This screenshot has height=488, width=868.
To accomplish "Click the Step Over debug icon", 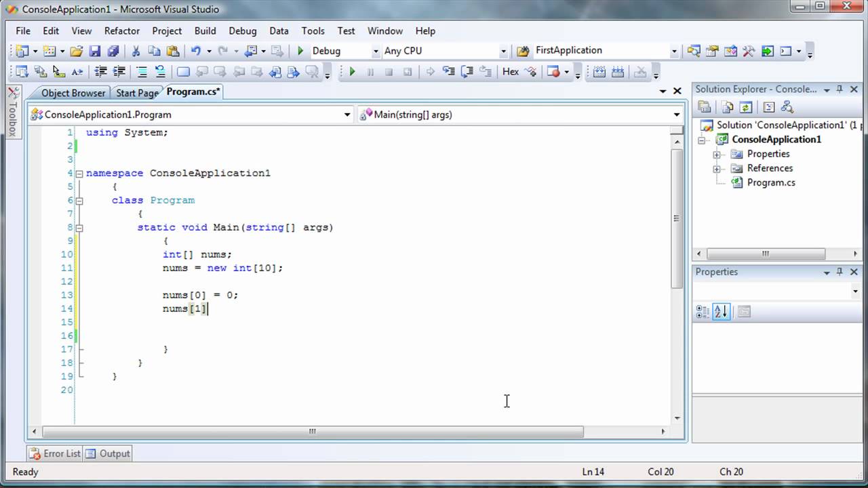I will [467, 71].
